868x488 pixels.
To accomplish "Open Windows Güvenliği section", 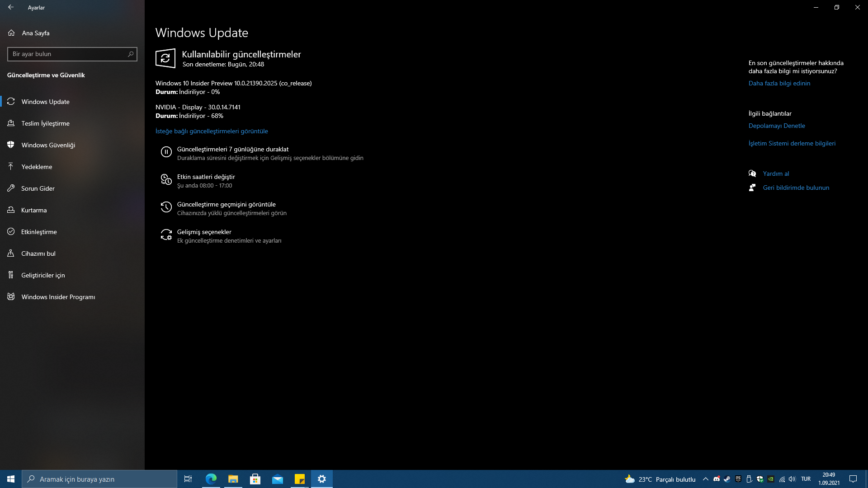I will coord(48,145).
